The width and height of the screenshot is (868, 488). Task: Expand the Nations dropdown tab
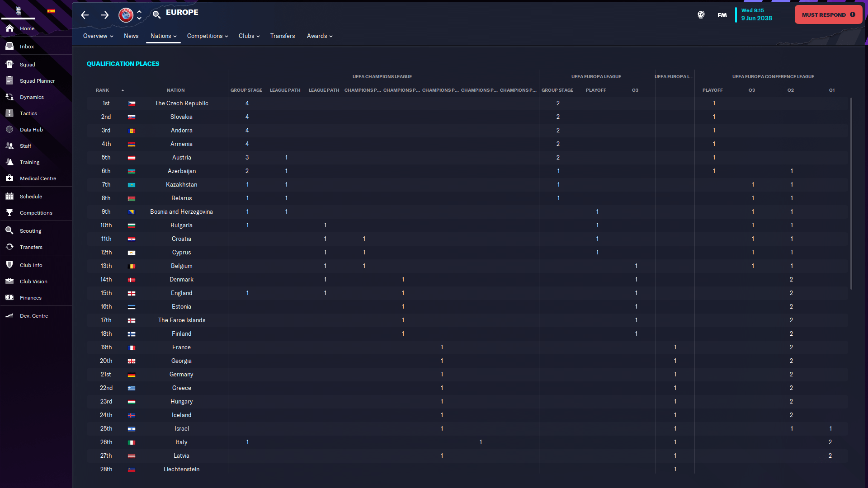click(163, 36)
